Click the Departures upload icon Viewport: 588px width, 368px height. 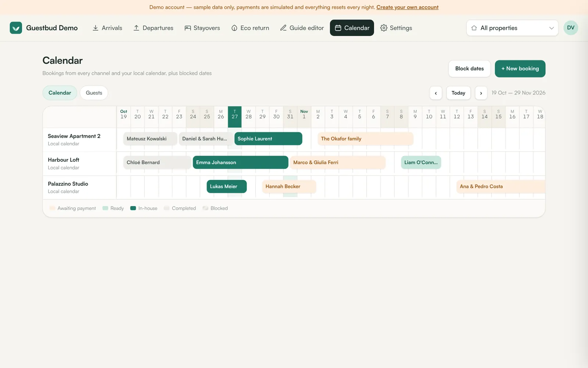click(x=136, y=28)
